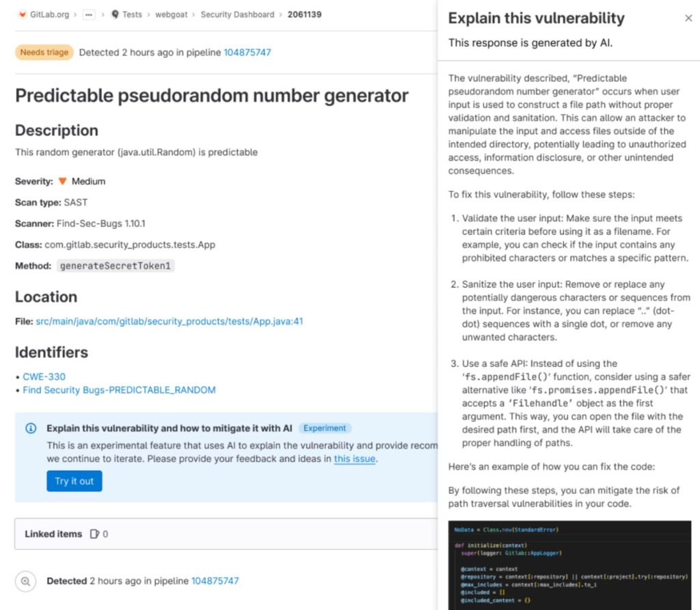Click the GitLab fox logo icon
The width and height of the screenshot is (700, 610).
click(22, 14)
